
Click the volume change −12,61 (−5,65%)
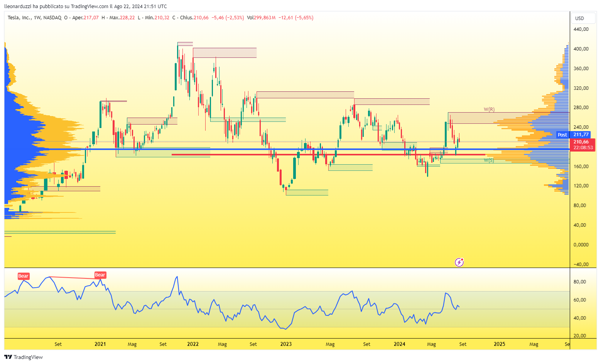(x=296, y=18)
